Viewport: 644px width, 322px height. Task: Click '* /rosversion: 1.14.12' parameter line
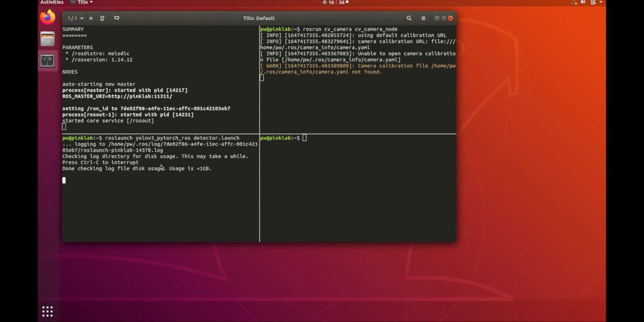[99, 59]
